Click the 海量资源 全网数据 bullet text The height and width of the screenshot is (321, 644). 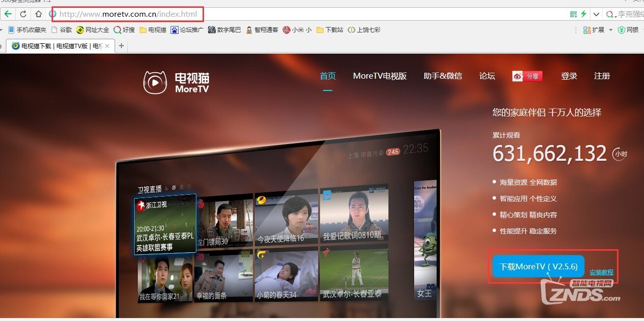point(528,182)
